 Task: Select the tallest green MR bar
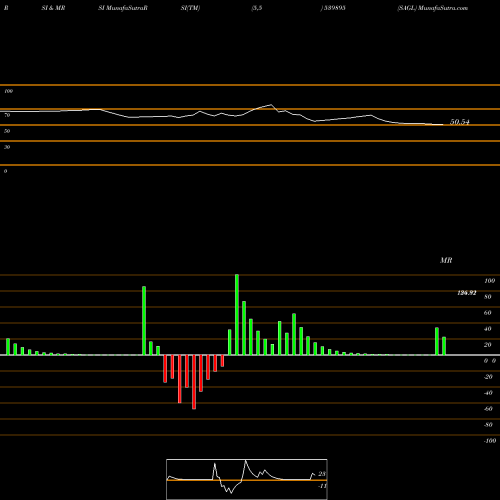pyautogui.click(x=237, y=315)
